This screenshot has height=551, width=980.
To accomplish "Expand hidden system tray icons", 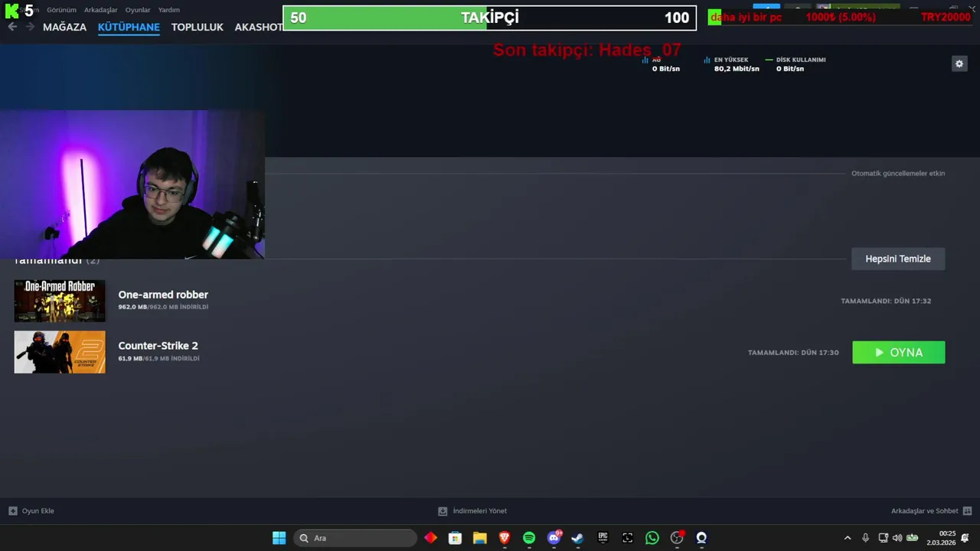I will pos(848,538).
